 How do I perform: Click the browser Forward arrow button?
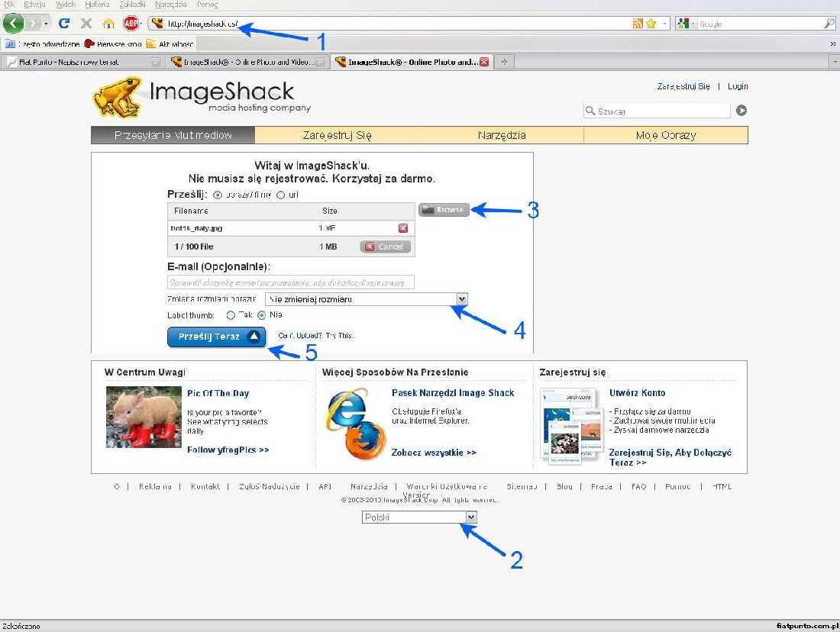(32, 24)
